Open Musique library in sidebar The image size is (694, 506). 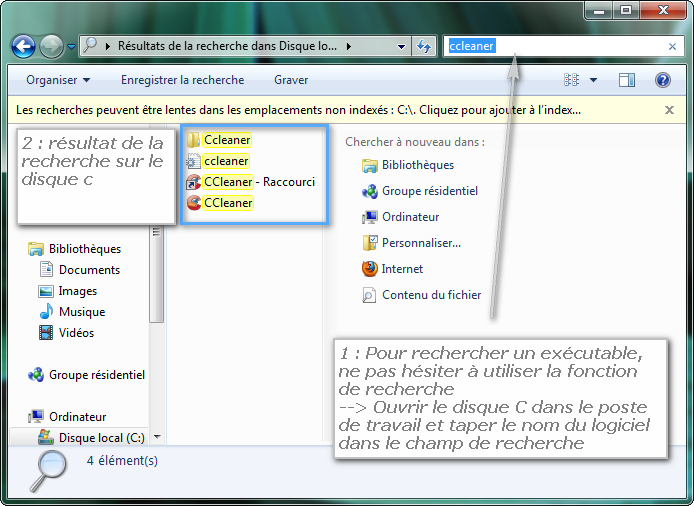72,312
